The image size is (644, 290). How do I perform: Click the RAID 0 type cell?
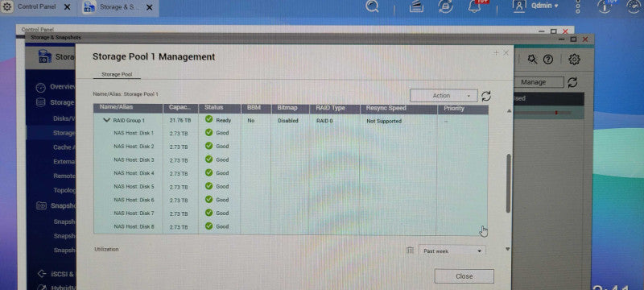pos(324,121)
